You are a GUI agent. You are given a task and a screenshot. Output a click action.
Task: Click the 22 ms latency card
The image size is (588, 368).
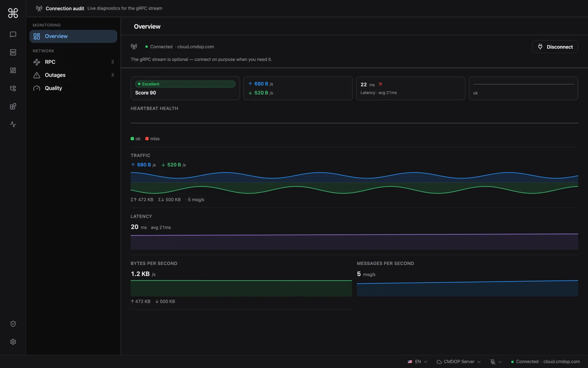point(410,88)
